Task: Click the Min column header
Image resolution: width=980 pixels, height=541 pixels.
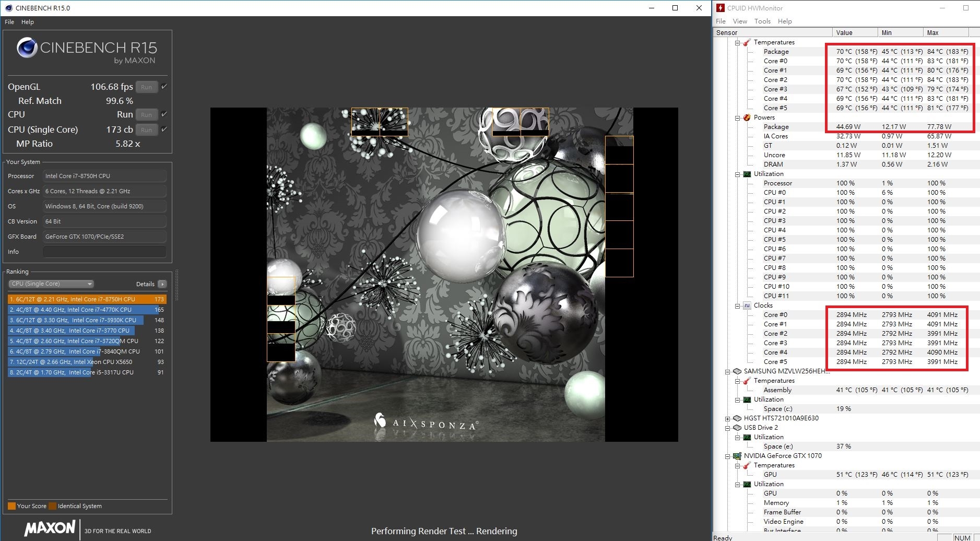Action: click(x=900, y=32)
